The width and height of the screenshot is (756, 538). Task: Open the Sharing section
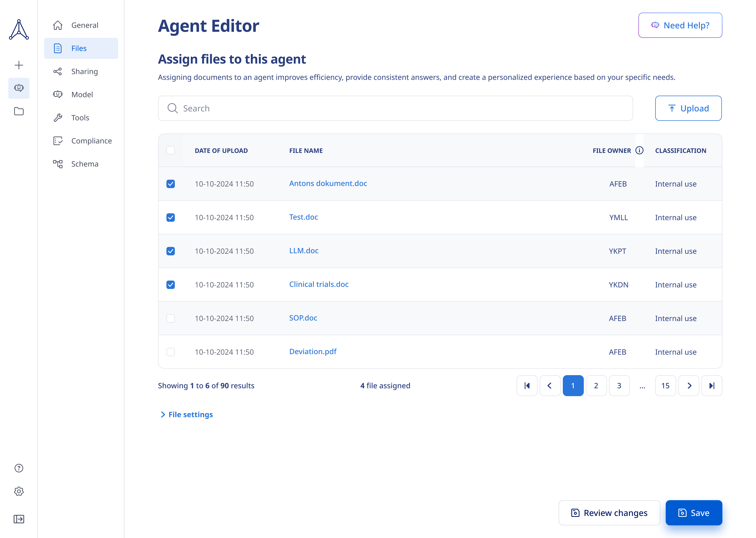tap(81, 72)
